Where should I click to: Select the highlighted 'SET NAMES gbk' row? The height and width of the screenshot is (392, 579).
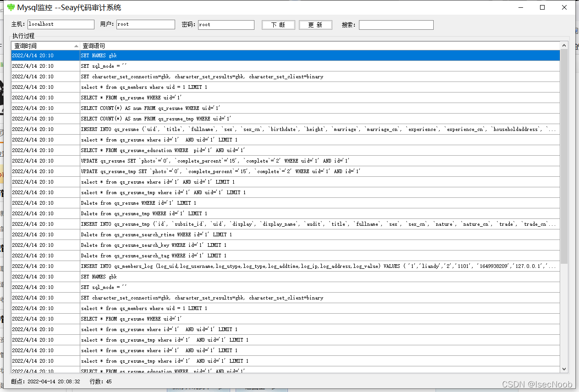[286, 55]
